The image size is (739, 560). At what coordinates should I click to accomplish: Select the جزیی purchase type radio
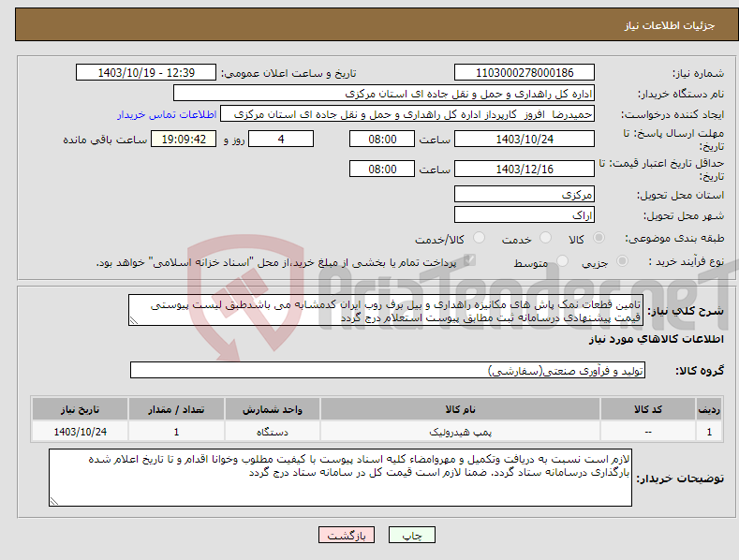(622, 261)
